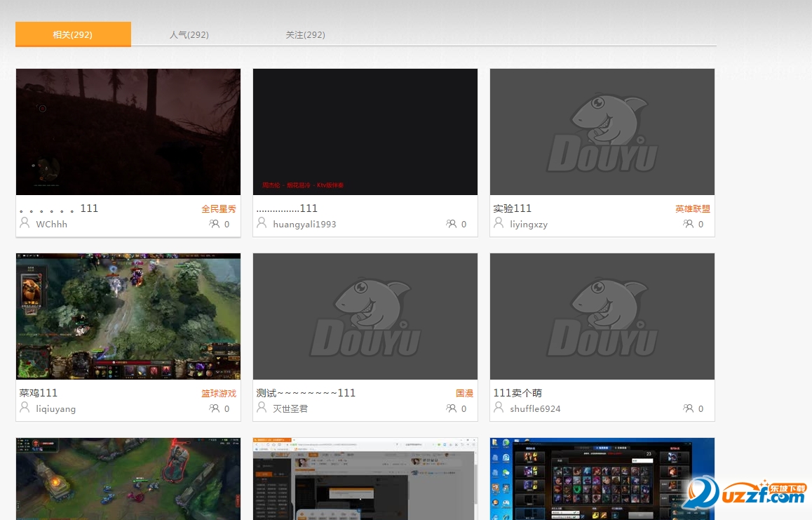
Task: Click viewers icon on 菜鸡111 card
Action: coord(214,408)
